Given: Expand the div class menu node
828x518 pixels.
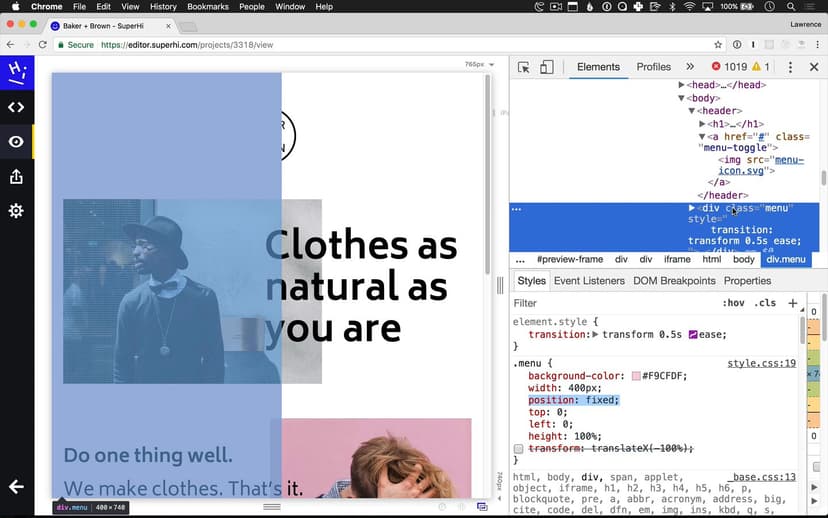Looking at the screenshot, I should coord(692,208).
